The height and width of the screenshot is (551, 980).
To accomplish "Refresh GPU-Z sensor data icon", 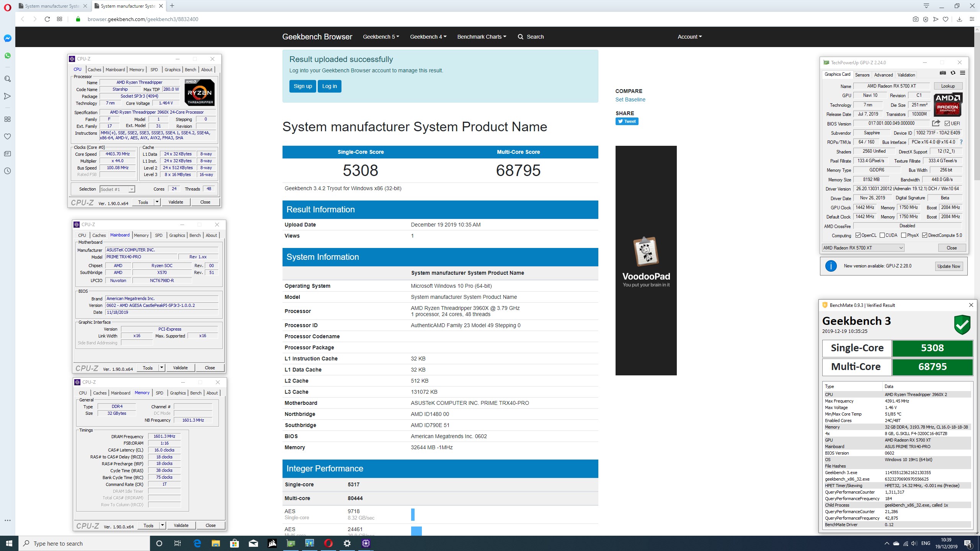I will [x=953, y=73].
